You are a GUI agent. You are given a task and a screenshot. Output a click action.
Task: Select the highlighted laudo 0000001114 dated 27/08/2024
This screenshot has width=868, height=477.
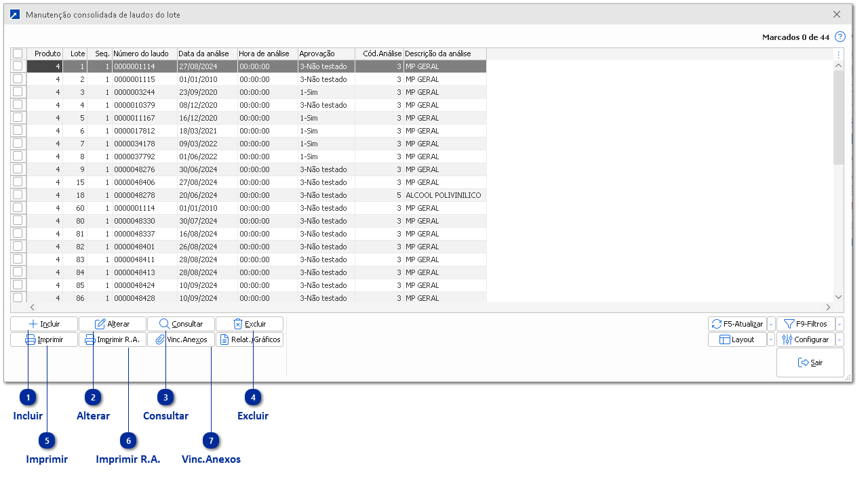144,66
